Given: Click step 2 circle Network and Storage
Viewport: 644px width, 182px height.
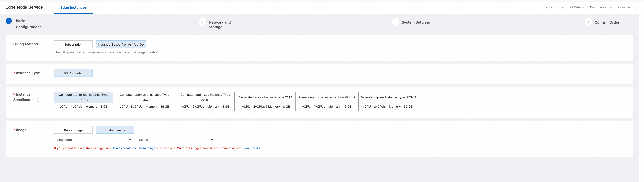Looking at the screenshot, I should tap(202, 22).
